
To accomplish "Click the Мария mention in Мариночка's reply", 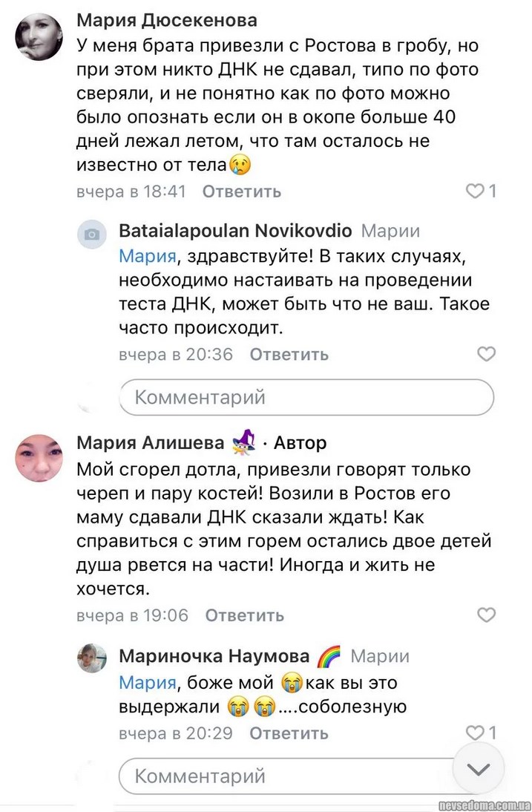I will (148, 682).
